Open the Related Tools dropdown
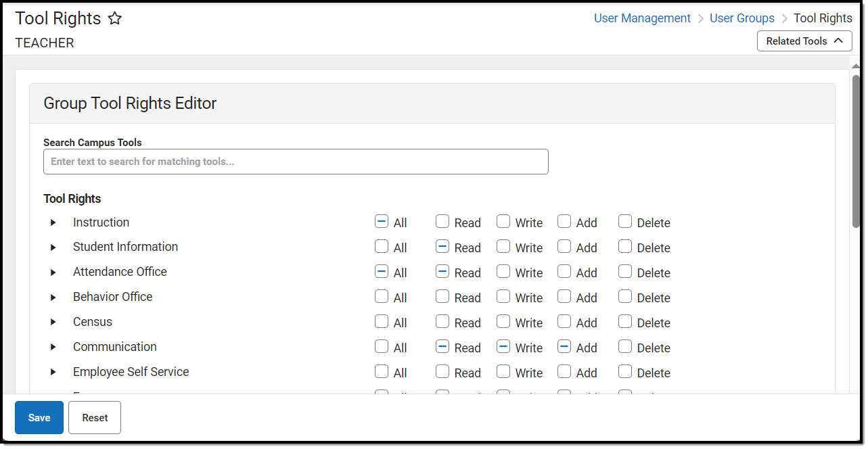This screenshot has width=868, height=449. click(804, 41)
